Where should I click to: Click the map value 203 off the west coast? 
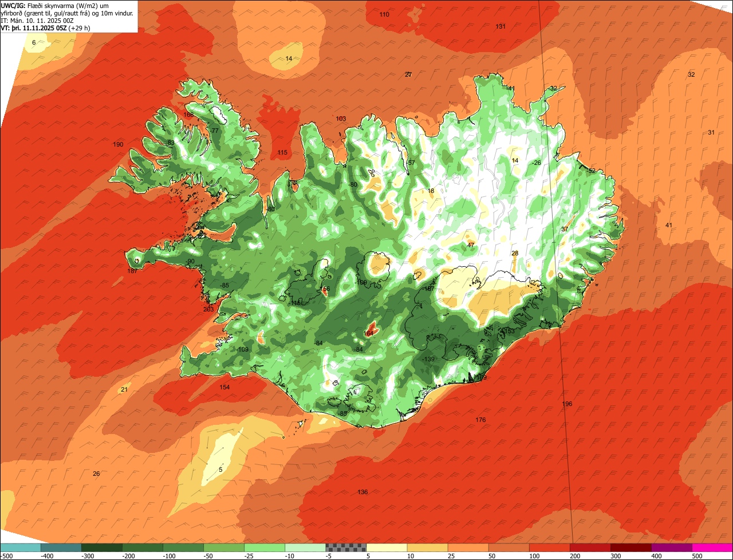pos(208,309)
